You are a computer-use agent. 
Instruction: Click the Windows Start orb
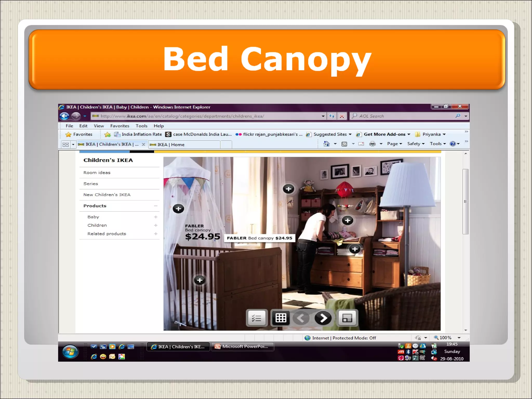[70, 352]
